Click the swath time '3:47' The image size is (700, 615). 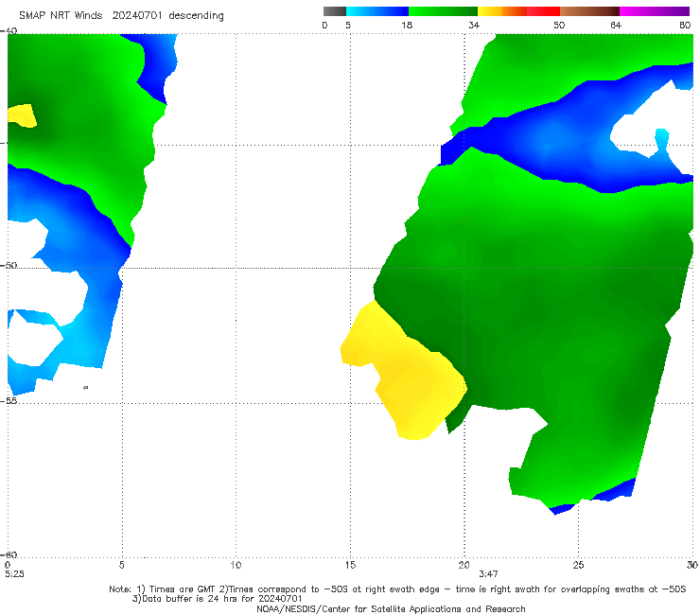[x=488, y=574]
